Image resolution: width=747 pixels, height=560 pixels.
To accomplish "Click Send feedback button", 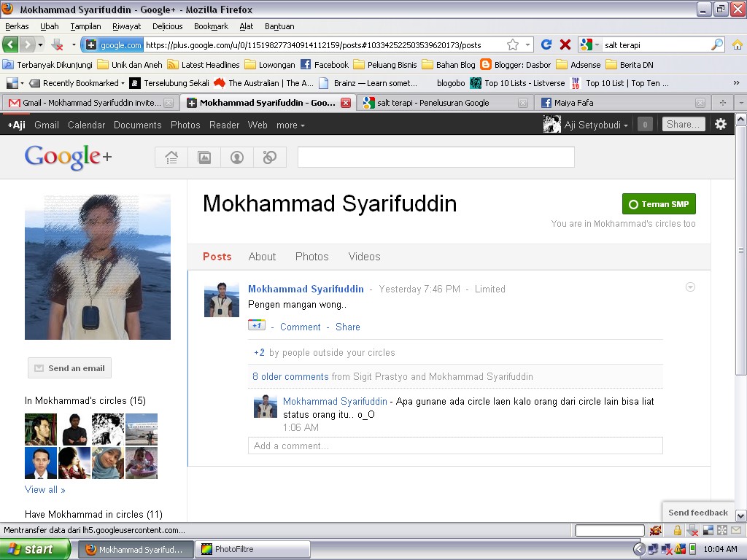I will 698,513.
